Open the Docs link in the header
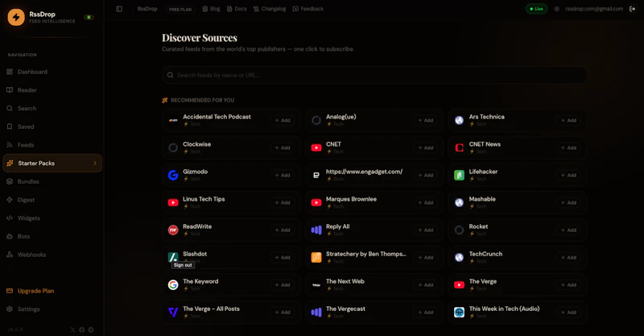644x336 pixels. (237, 9)
